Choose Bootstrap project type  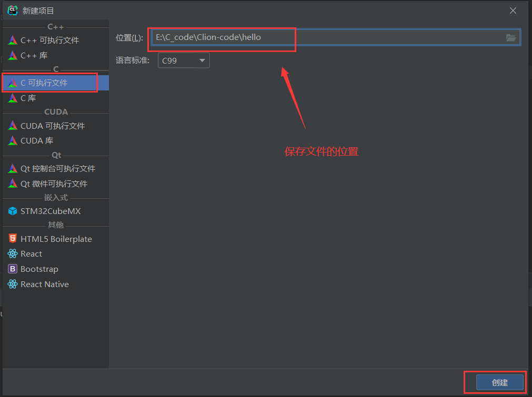[x=56, y=269]
